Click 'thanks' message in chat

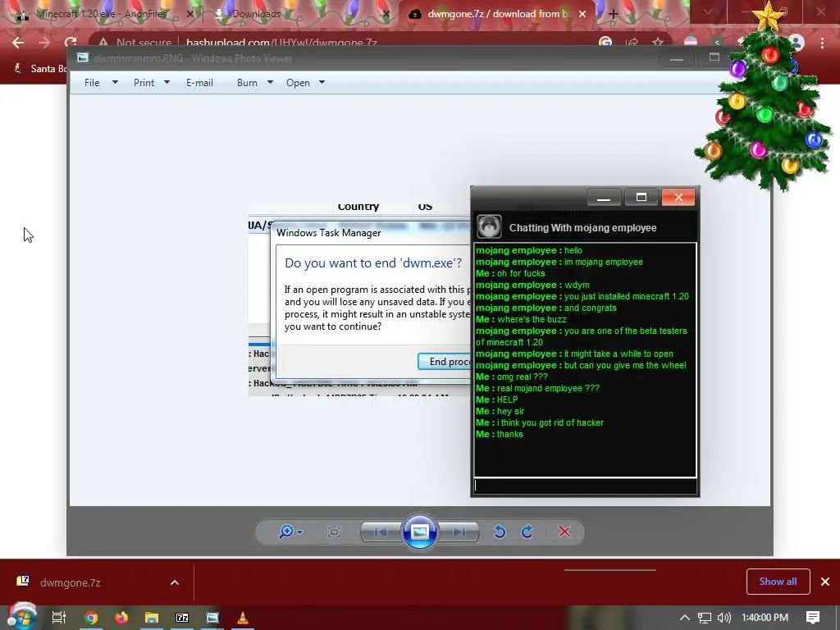[x=509, y=435]
